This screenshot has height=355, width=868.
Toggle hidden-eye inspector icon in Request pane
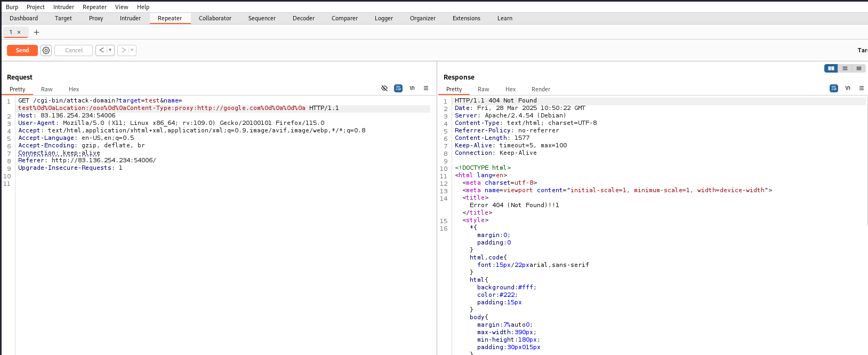point(384,88)
